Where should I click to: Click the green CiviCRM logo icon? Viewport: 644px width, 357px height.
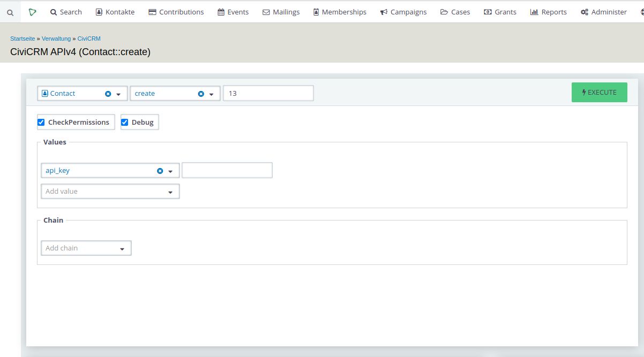(x=33, y=12)
